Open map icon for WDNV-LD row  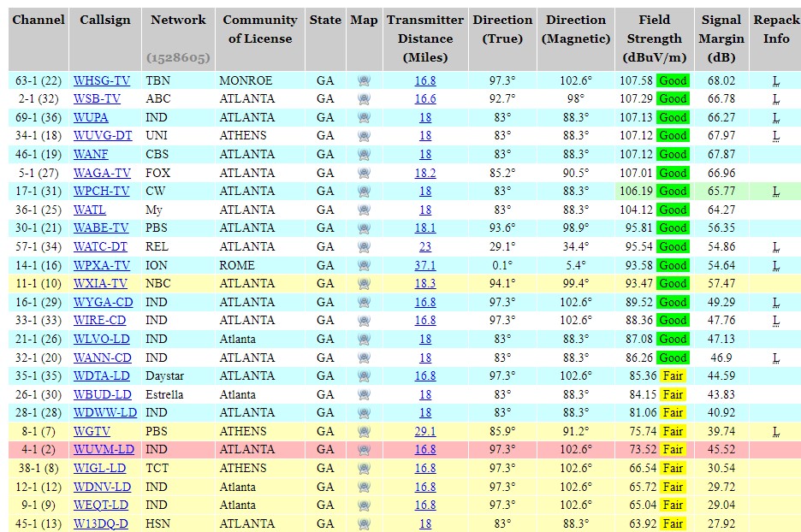coord(364,487)
